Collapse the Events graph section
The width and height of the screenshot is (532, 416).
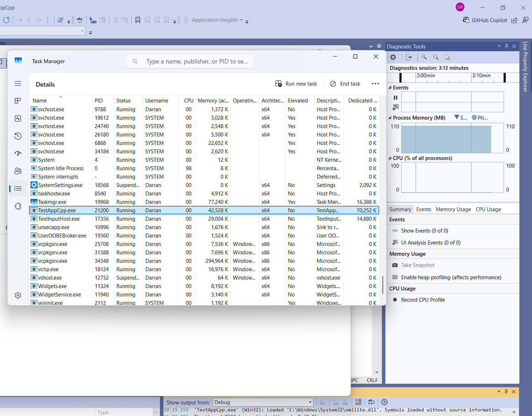coord(390,88)
